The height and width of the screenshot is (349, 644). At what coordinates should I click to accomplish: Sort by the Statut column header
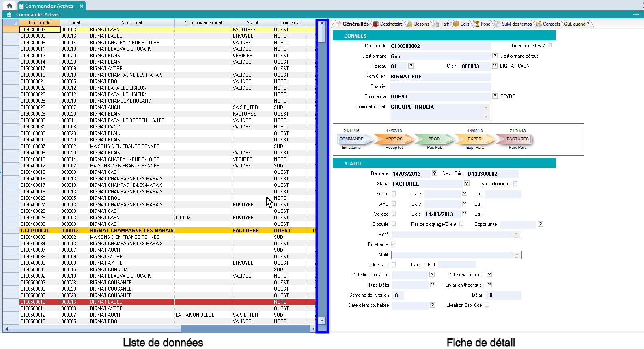(x=252, y=23)
